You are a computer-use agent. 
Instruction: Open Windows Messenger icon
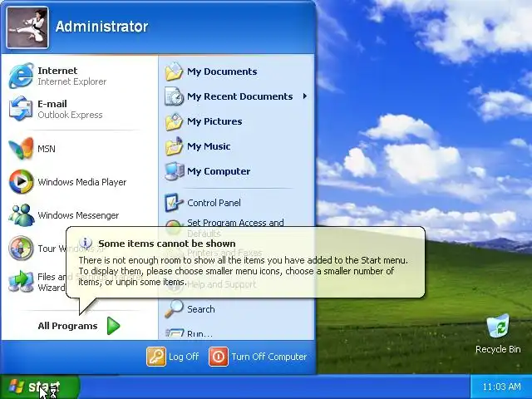click(x=21, y=214)
